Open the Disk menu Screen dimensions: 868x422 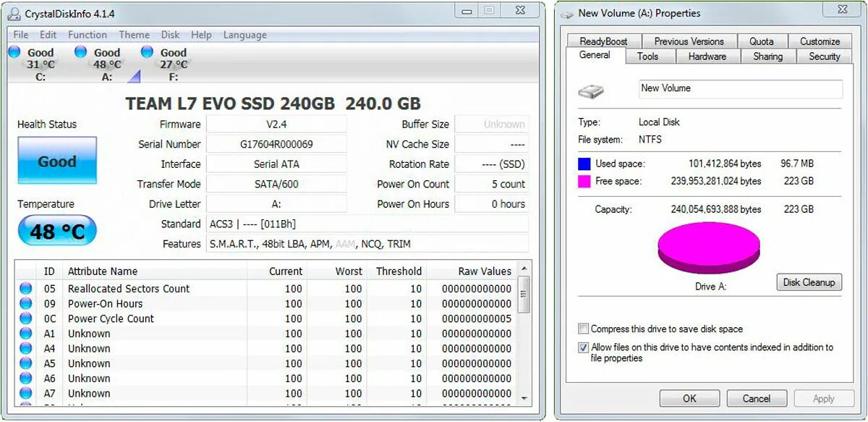coord(171,35)
